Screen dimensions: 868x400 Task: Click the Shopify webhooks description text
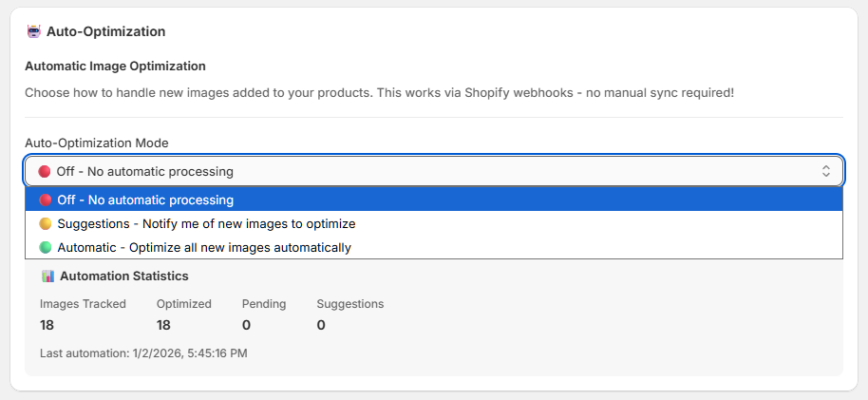coord(379,92)
